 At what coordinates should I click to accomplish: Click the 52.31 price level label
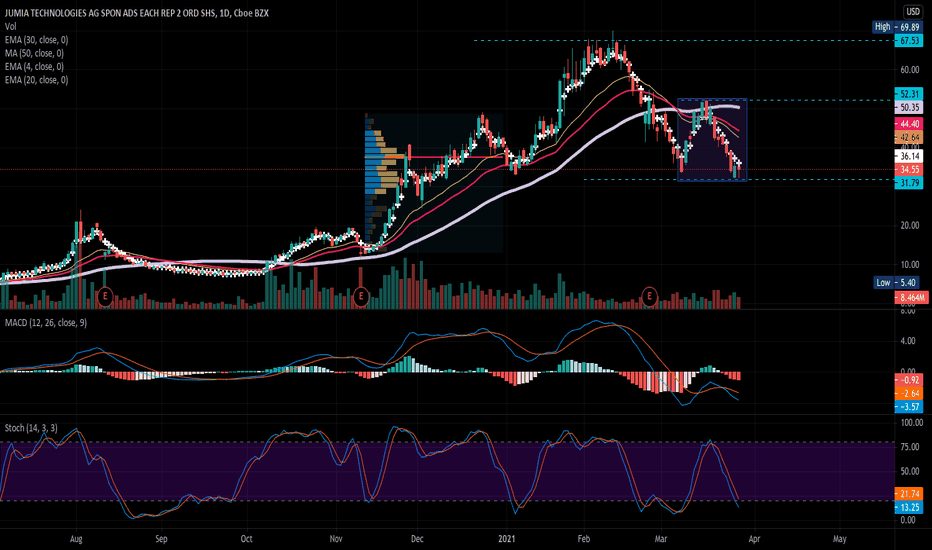(909, 94)
